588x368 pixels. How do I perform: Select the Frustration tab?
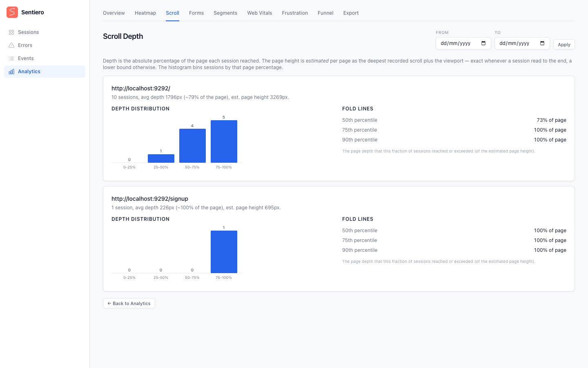click(295, 13)
